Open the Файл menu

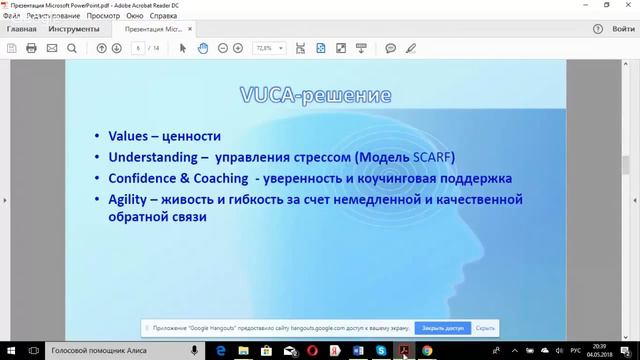click(x=11, y=16)
